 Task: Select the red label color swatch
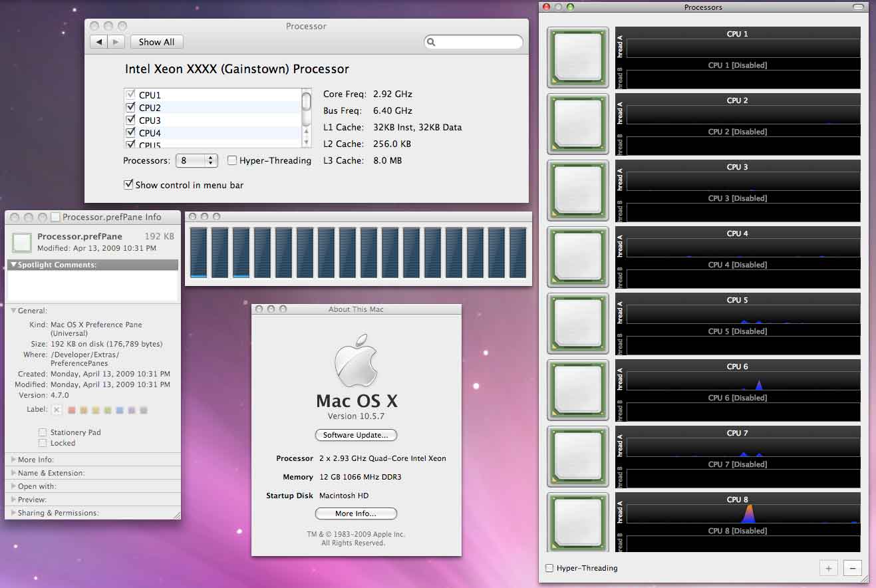pyautogui.click(x=72, y=410)
